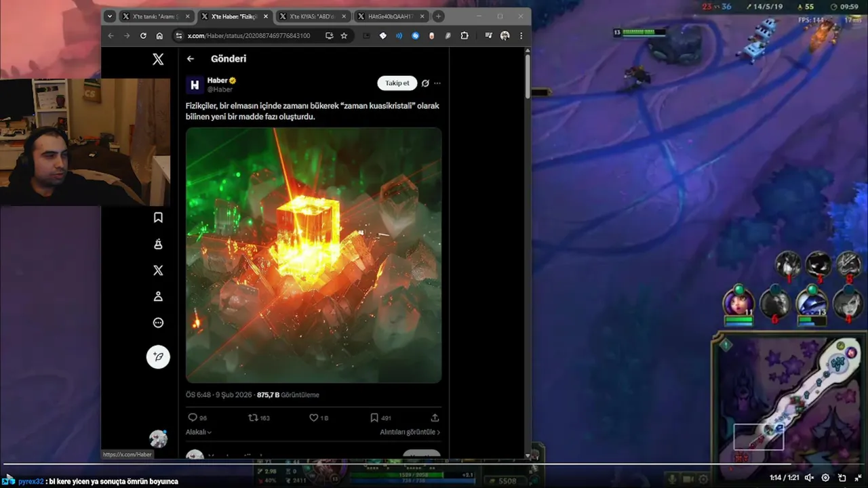Screen dimensions: 868x488
Task: Click the repost icon with 163
Action: [x=253, y=418]
